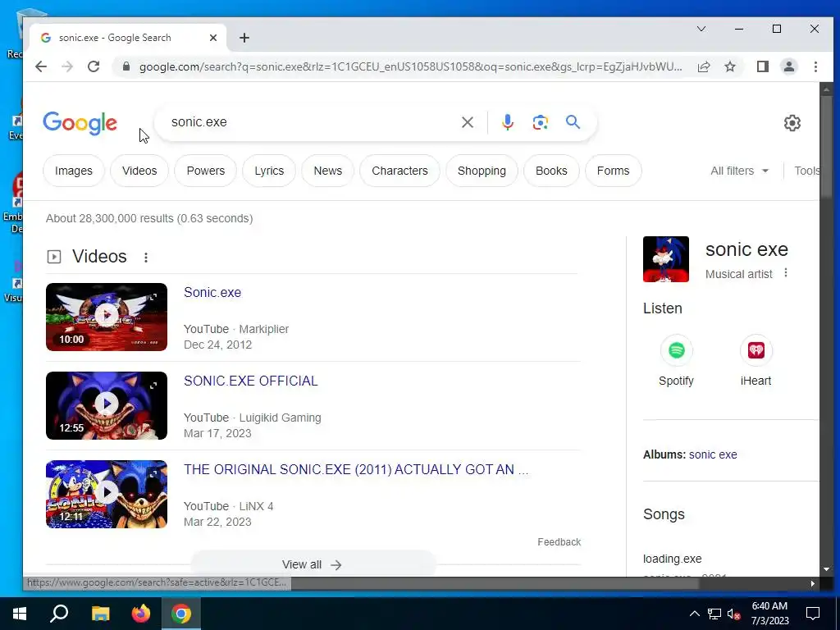Open a new tab with the plus button
The height and width of the screenshot is (630, 840).
click(244, 38)
